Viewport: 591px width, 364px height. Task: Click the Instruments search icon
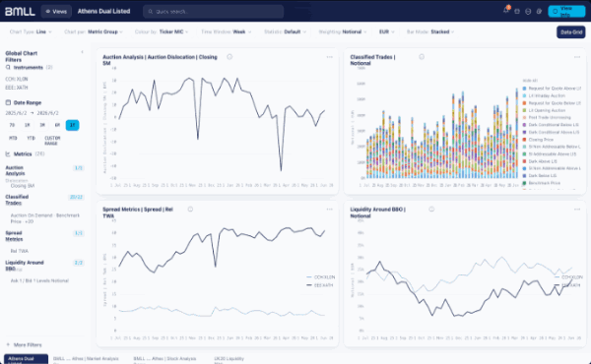[x=8, y=67]
